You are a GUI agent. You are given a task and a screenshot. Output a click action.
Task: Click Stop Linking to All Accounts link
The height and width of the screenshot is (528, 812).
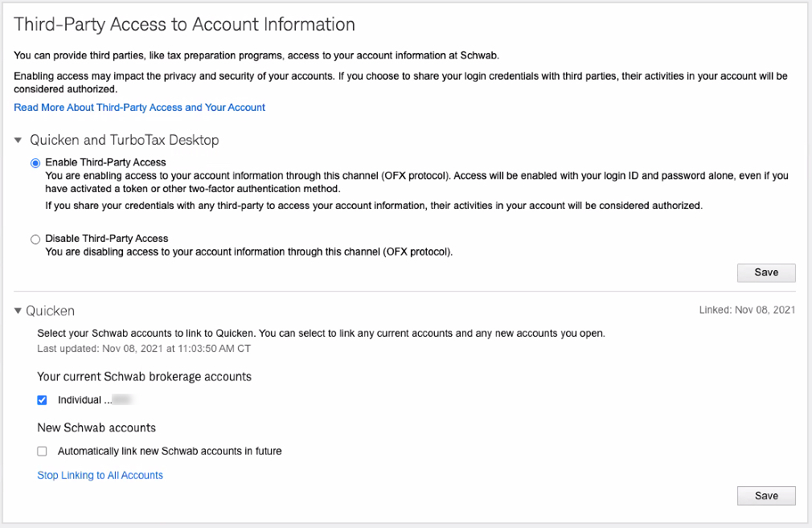[100, 475]
